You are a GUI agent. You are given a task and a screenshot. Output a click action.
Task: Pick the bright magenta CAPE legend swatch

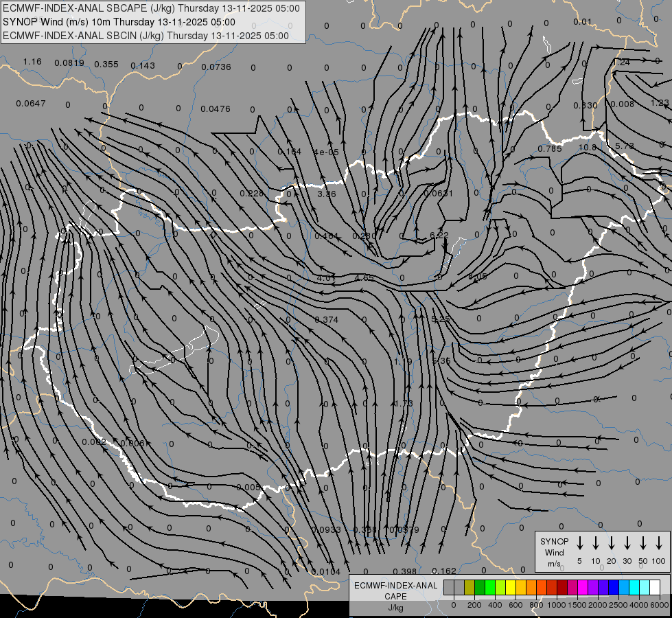click(583, 587)
